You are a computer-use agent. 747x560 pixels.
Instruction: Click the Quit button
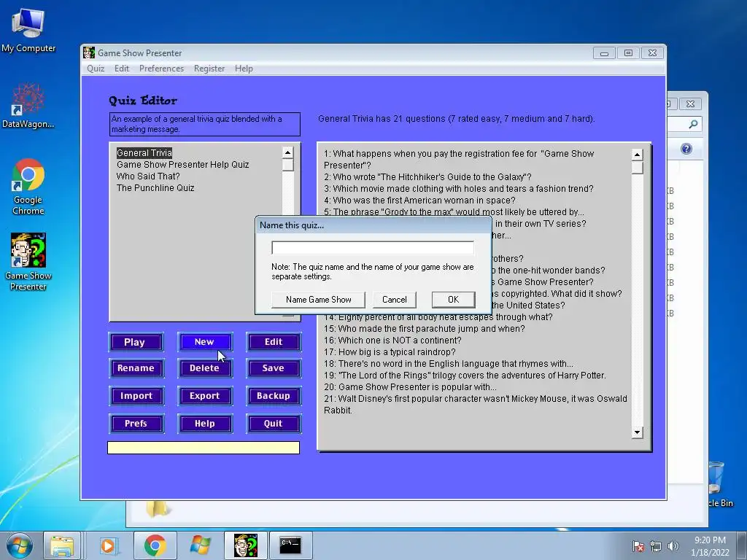point(274,424)
